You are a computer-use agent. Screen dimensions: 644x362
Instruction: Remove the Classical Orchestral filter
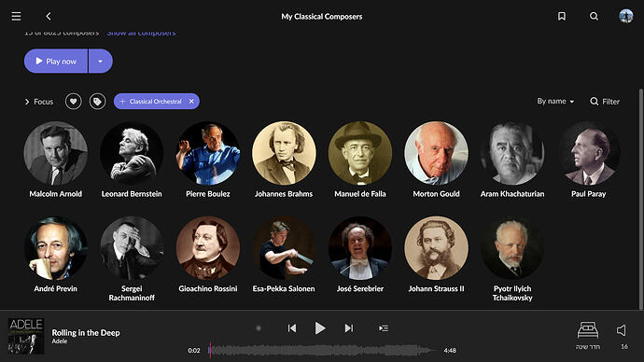[x=191, y=102]
